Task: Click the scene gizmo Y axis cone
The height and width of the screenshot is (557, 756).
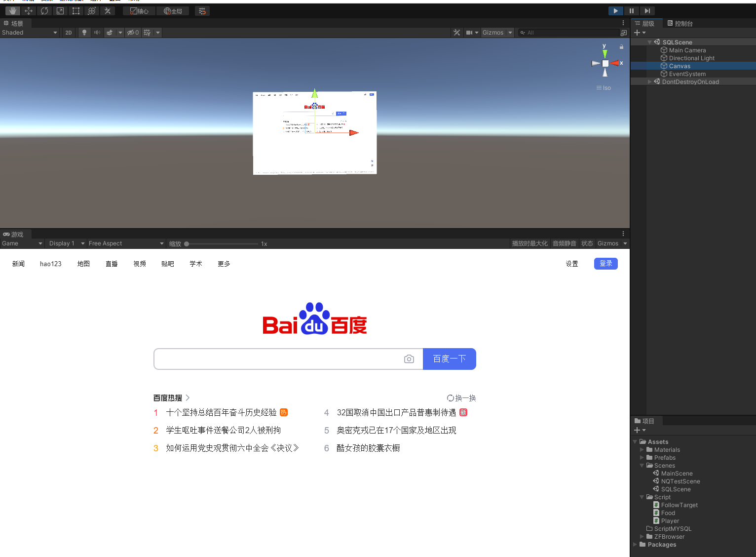Action: point(605,53)
